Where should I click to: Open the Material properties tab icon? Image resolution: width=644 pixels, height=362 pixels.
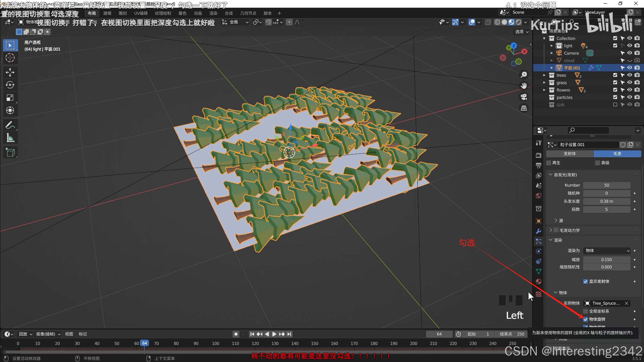539,282
